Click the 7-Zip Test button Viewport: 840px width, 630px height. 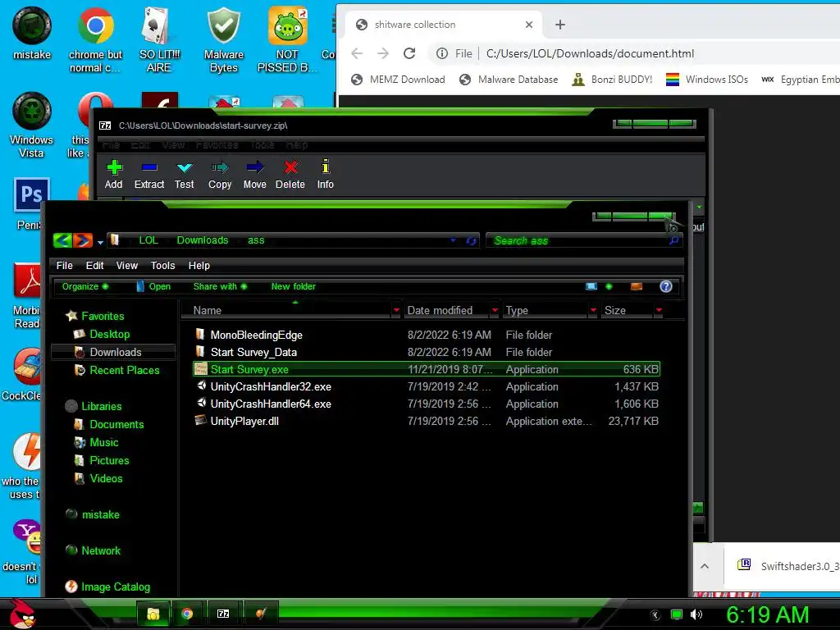click(x=185, y=175)
